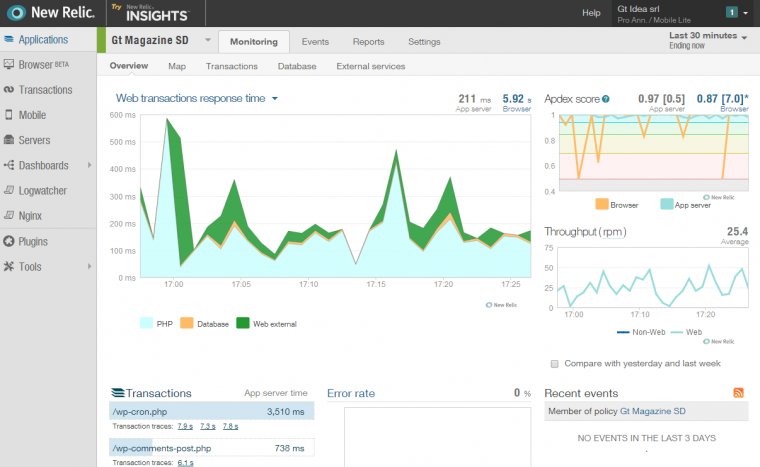
Task: Open the Help link
Action: [x=591, y=13]
